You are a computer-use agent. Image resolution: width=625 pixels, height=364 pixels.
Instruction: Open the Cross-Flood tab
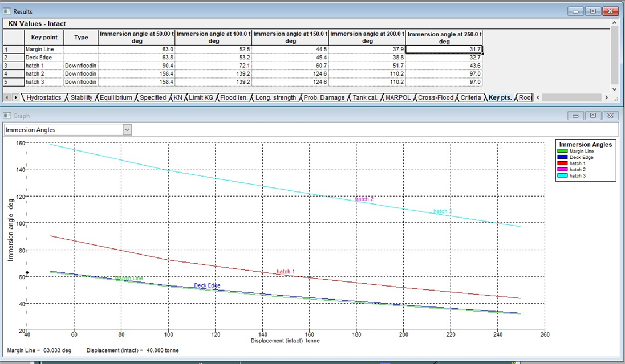(435, 97)
